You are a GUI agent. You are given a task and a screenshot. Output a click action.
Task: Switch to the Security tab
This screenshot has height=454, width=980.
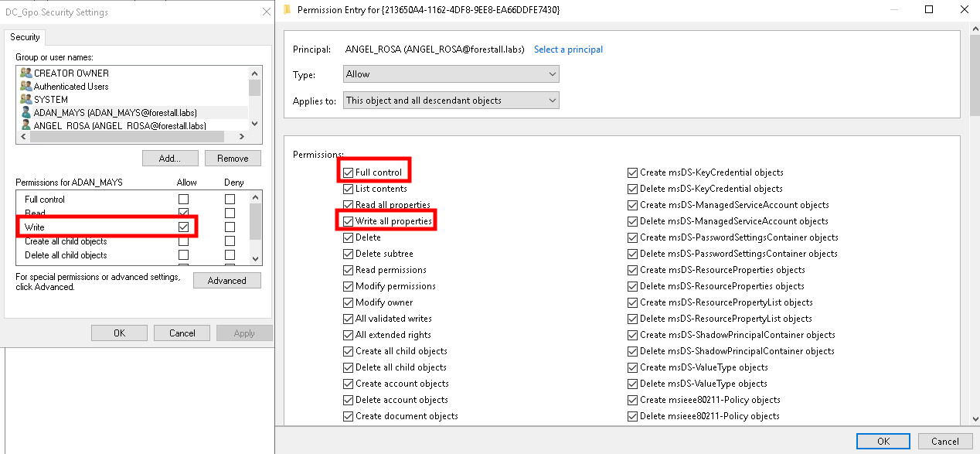point(25,37)
